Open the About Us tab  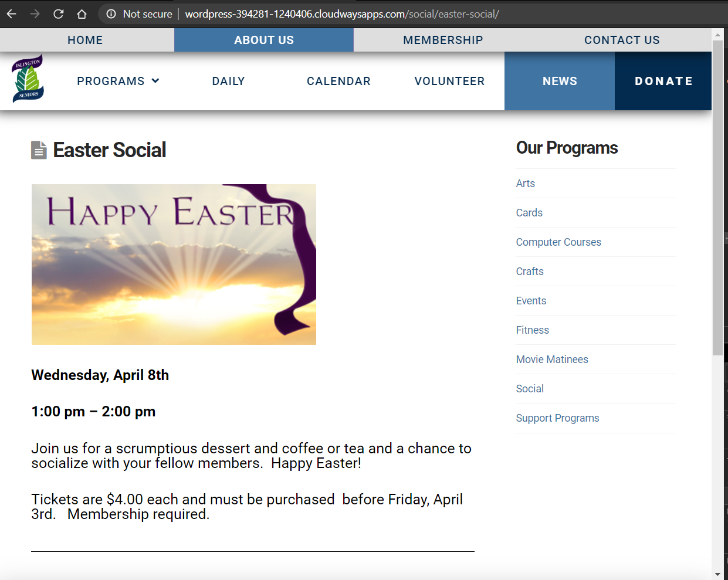click(264, 40)
